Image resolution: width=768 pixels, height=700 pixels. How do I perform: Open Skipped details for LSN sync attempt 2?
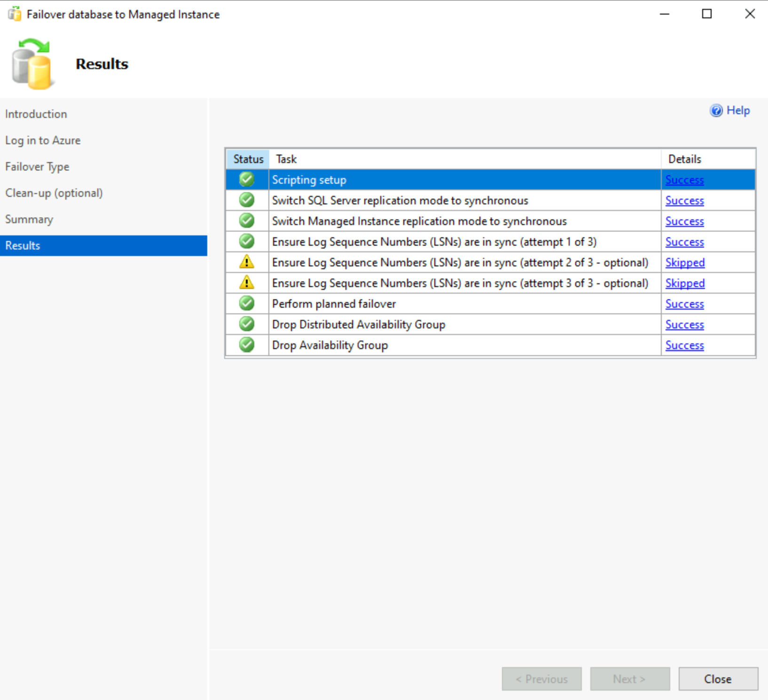[685, 262]
